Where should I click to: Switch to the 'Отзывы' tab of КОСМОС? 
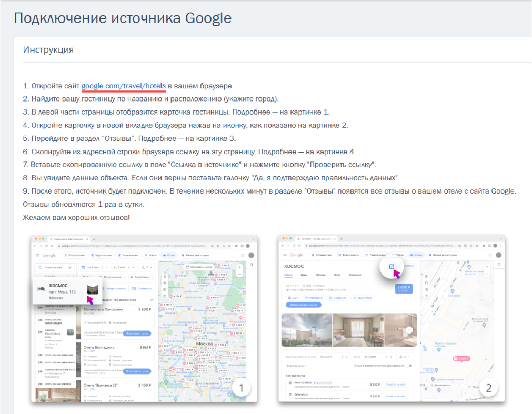pos(320,275)
